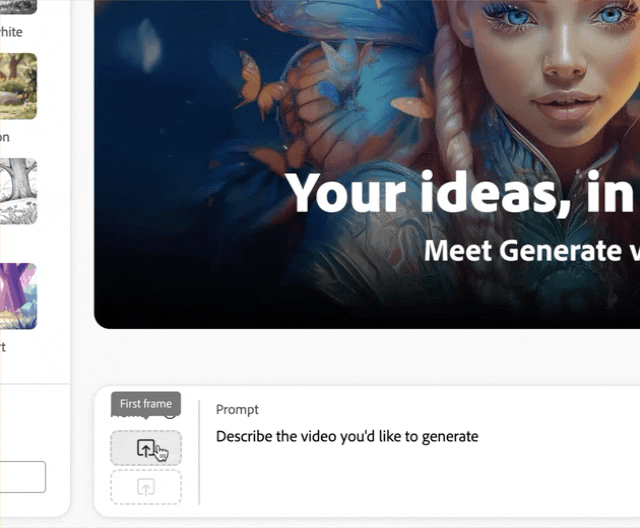Click the partial 'hite' style label

pyautogui.click(x=11, y=32)
